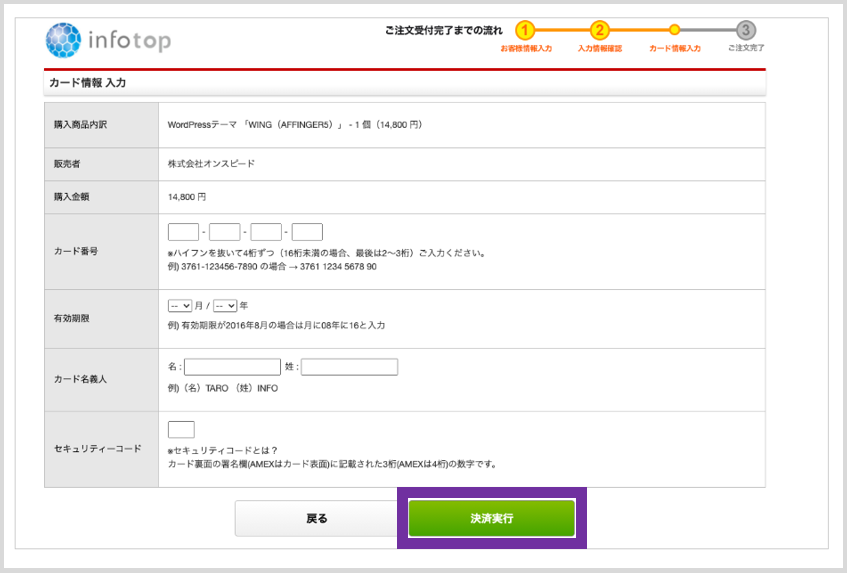This screenshot has width=847, height=573.
Task: Click the 購入商品内訳 row label
Action: 80,125
